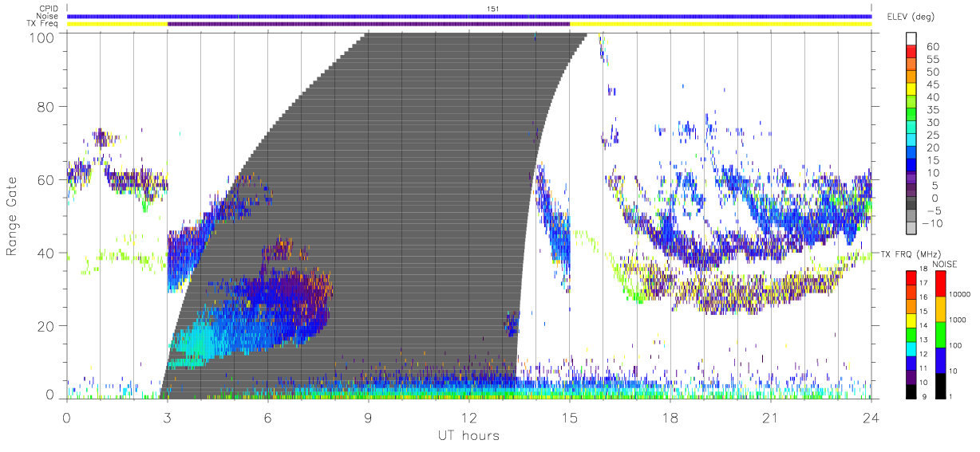The width and height of the screenshot is (980, 452).
Task: Click the blue Noise strip above the plot
Action: pyautogui.click(x=469, y=16)
